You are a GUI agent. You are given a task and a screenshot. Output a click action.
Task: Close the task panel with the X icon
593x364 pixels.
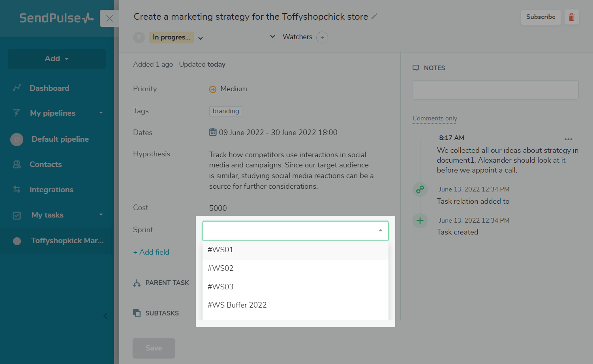tap(109, 18)
